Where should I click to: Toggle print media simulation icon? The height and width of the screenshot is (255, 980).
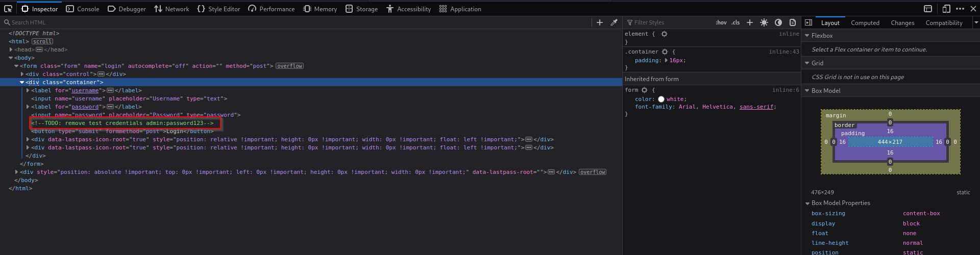[793, 22]
